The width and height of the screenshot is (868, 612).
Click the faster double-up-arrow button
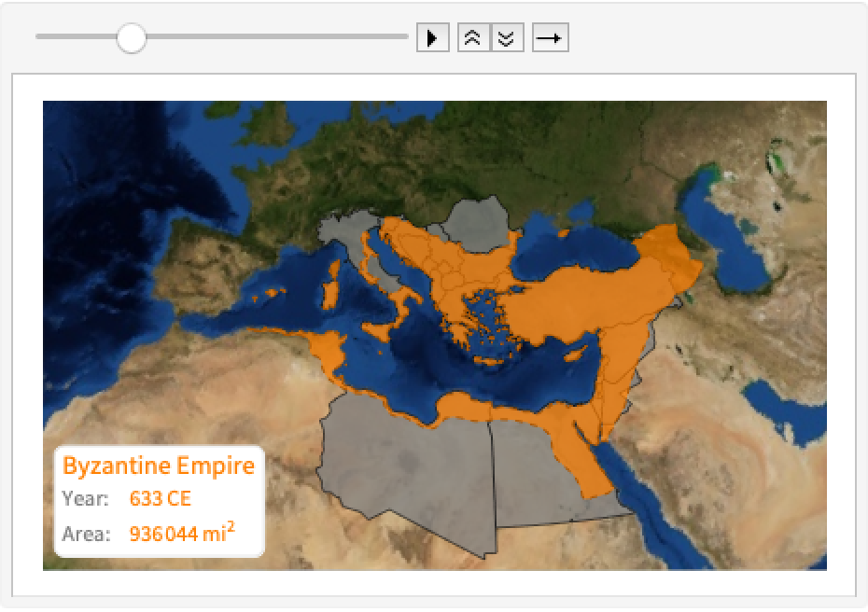473,38
